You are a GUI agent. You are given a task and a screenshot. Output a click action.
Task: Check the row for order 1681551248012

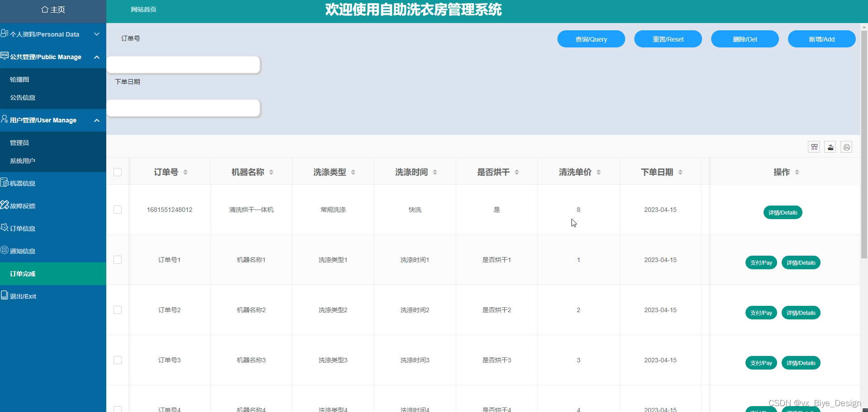click(118, 210)
